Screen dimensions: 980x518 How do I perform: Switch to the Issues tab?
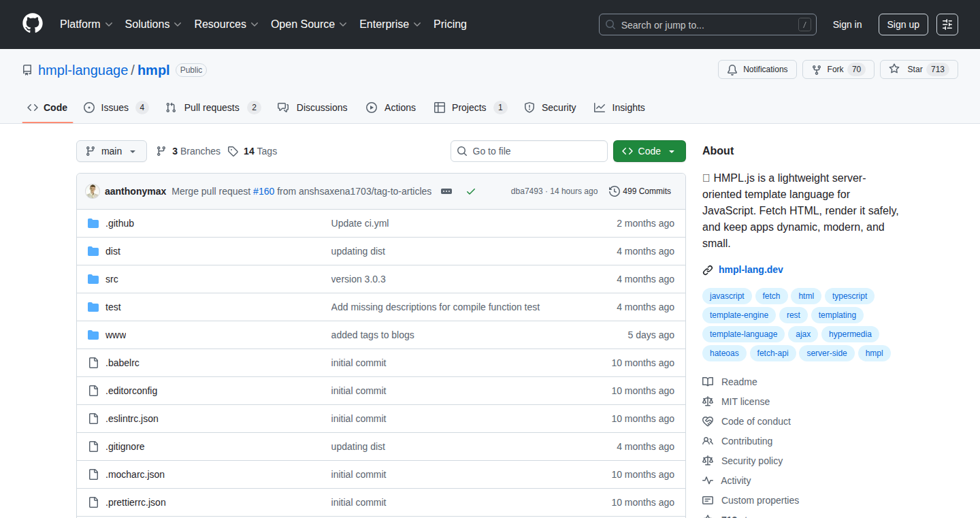click(116, 108)
